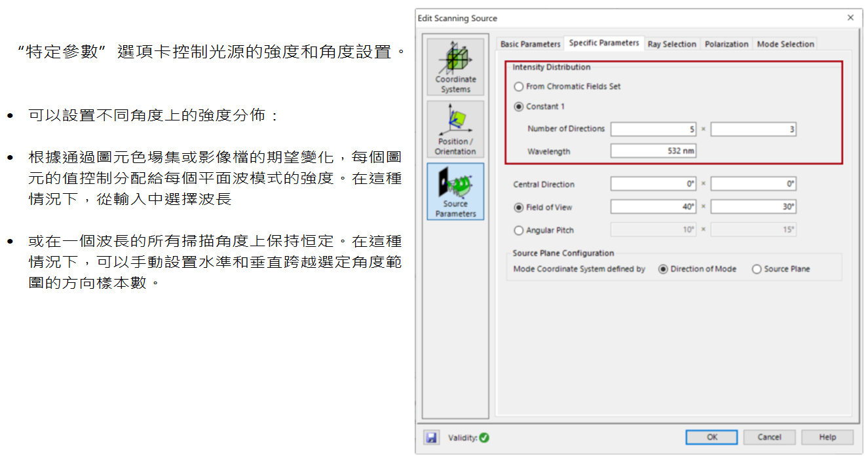Open the Ray Selection tab

point(671,44)
